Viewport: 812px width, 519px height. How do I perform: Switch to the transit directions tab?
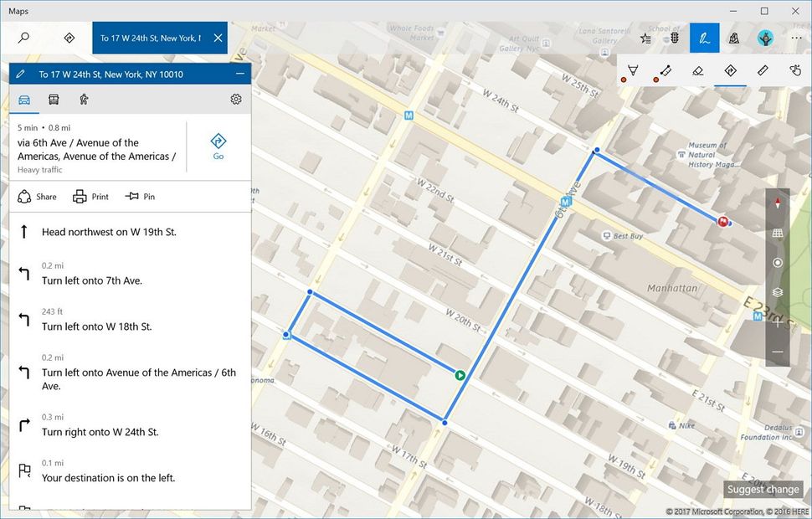click(x=54, y=99)
